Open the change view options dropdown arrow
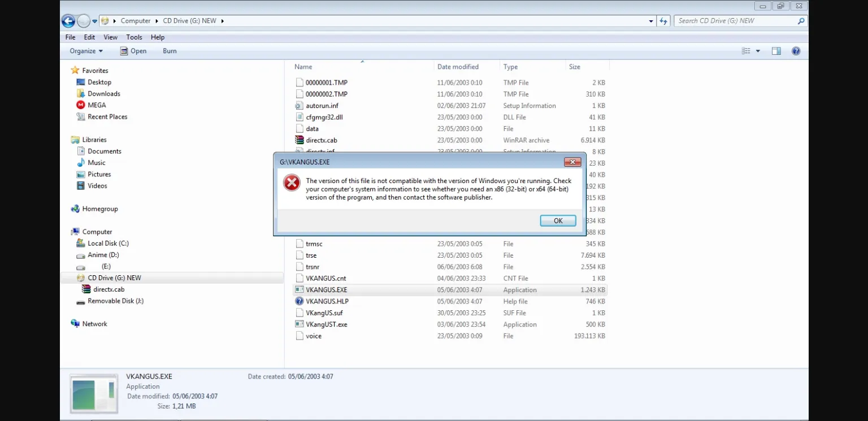 pos(758,51)
